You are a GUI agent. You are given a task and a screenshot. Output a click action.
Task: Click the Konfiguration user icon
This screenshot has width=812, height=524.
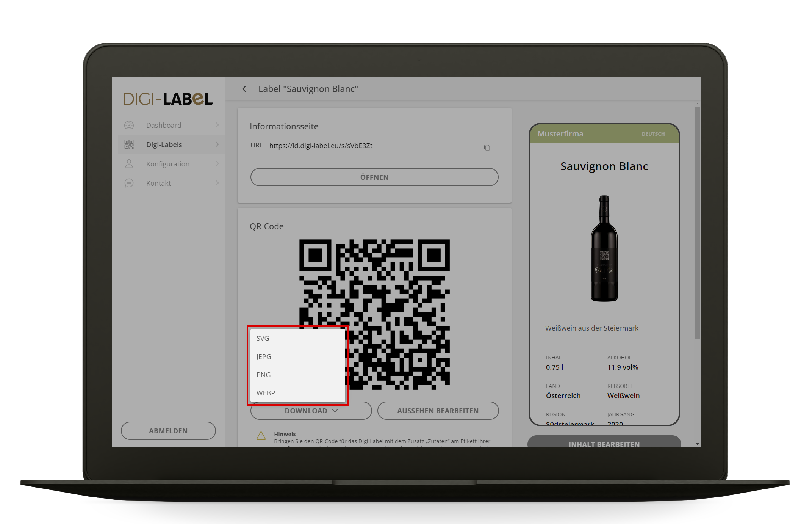[129, 164]
